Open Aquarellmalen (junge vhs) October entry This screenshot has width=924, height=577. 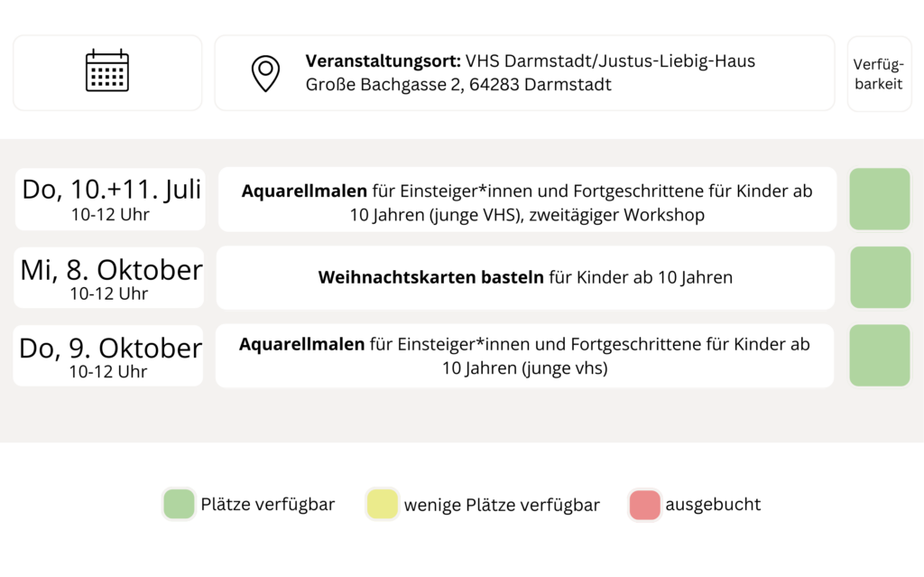pyautogui.click(x=524, y=356)
